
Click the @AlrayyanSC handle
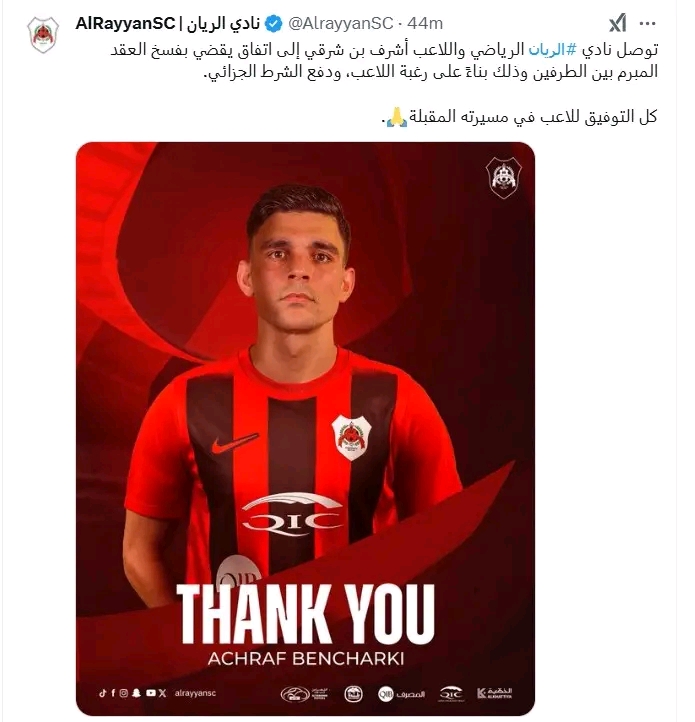340,23
